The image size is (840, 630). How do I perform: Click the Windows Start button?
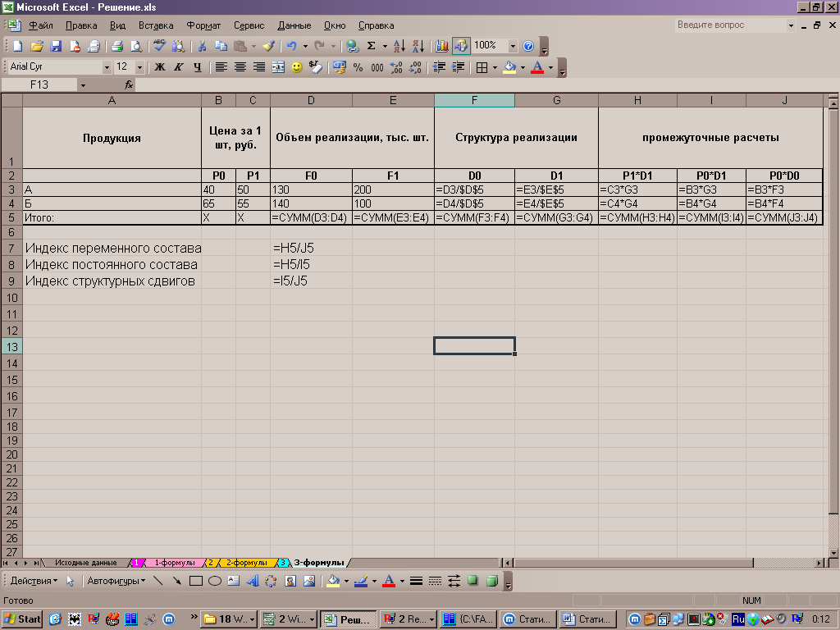tap(22, 619)
